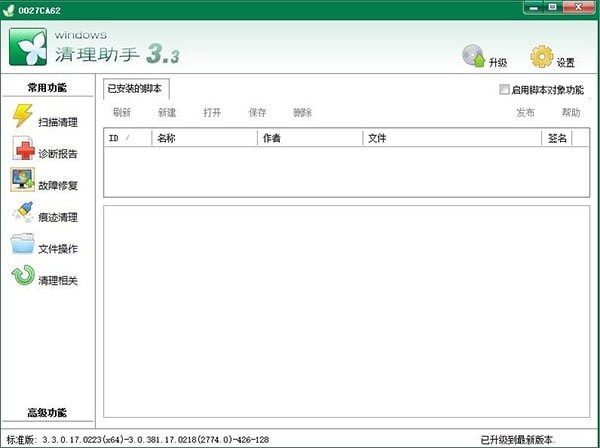
Task: Open the 诊断报告 red cross icon
Action: click(24, 148)
